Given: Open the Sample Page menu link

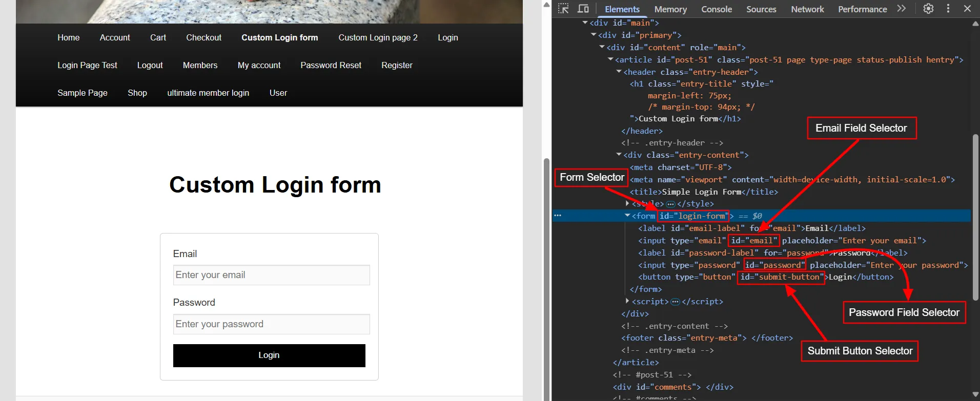Looking at the screenshot, I should (x=83, y=93).
